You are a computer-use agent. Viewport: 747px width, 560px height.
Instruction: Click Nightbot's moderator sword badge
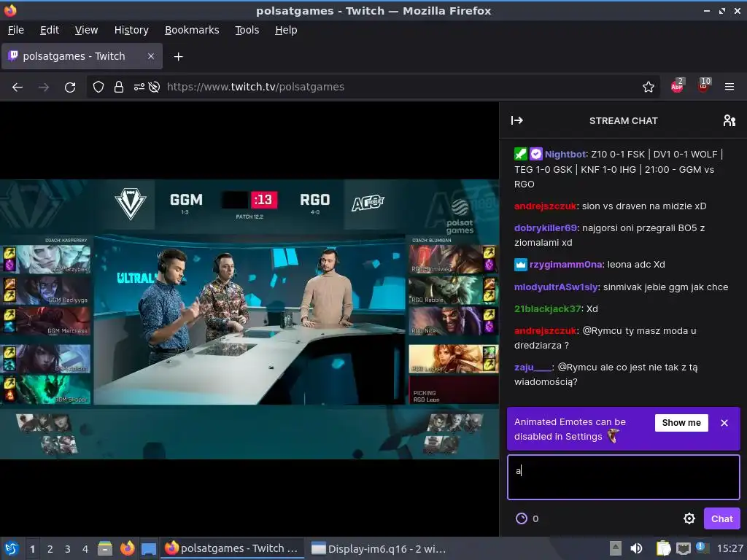point(521,154)
